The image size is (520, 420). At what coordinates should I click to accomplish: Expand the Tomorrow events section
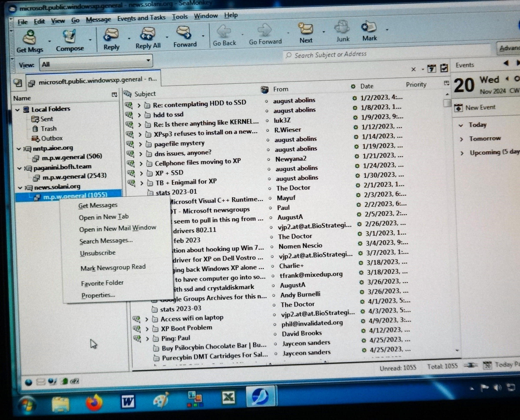[461, 139]
